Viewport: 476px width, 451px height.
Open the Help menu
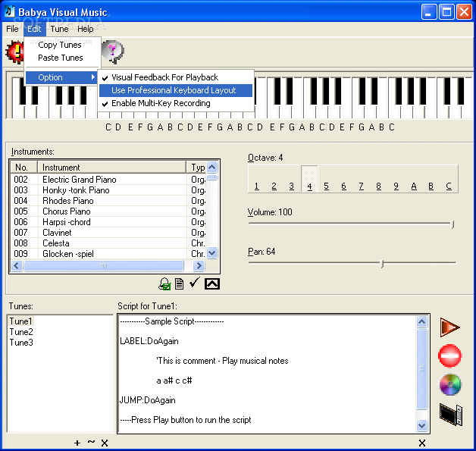(x=86, y=29)
